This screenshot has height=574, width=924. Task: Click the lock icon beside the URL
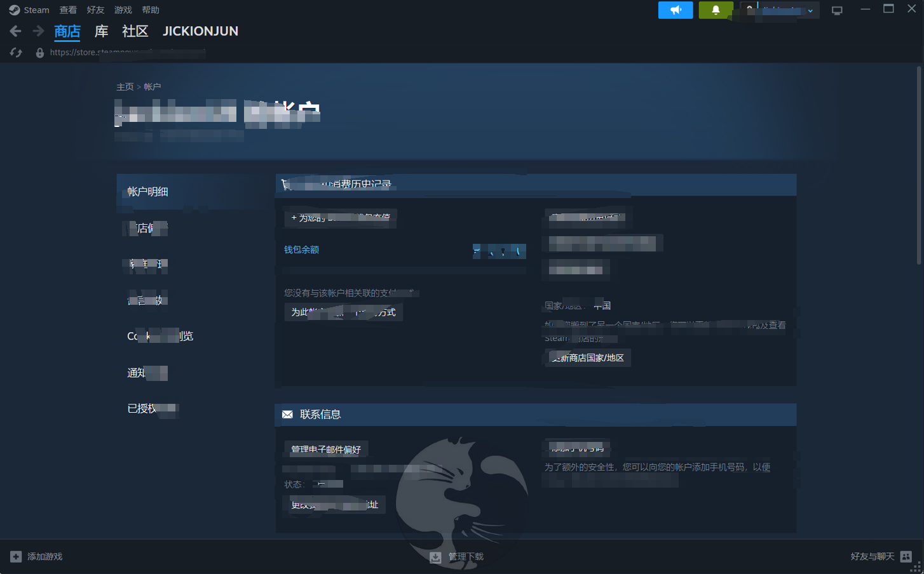coord(39,53)
